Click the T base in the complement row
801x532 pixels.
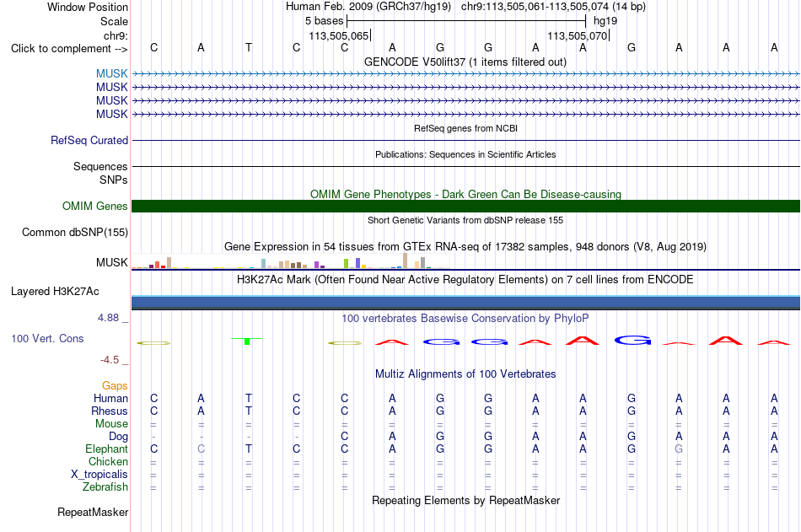click(x=248, y=47)
